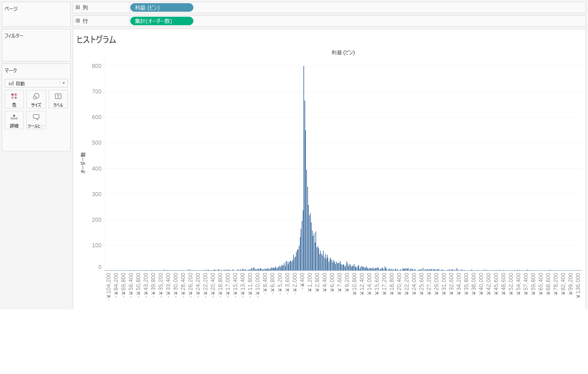
Task: Select the ヒストグラム sheet title
Action: (x=97, y=40)
